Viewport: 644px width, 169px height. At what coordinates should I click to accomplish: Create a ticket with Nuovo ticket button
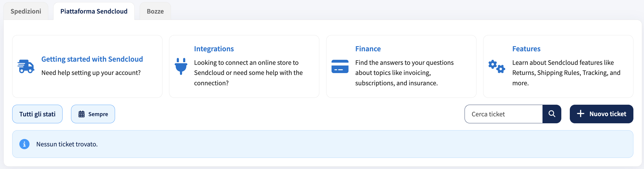(602, 114)
